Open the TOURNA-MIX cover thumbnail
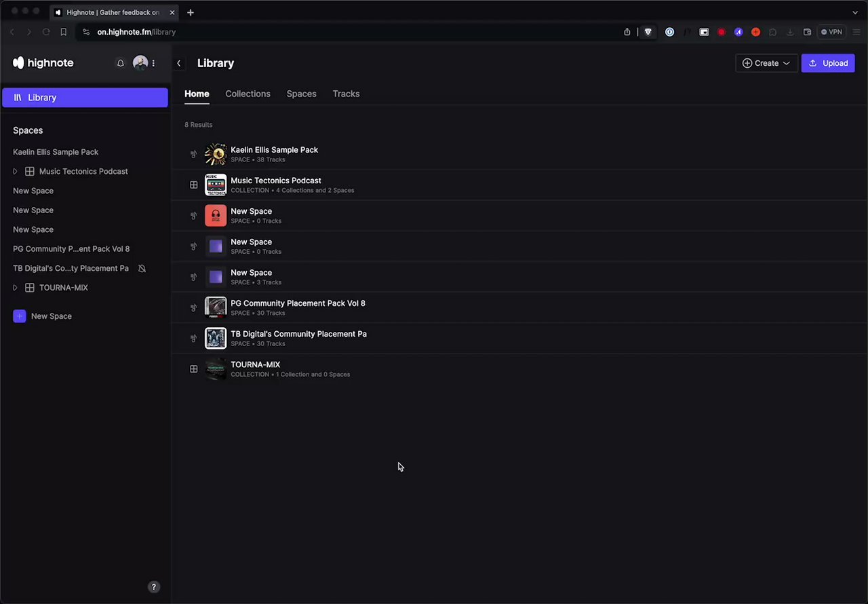Screen dimensions: 868x604 click(216, 369)
